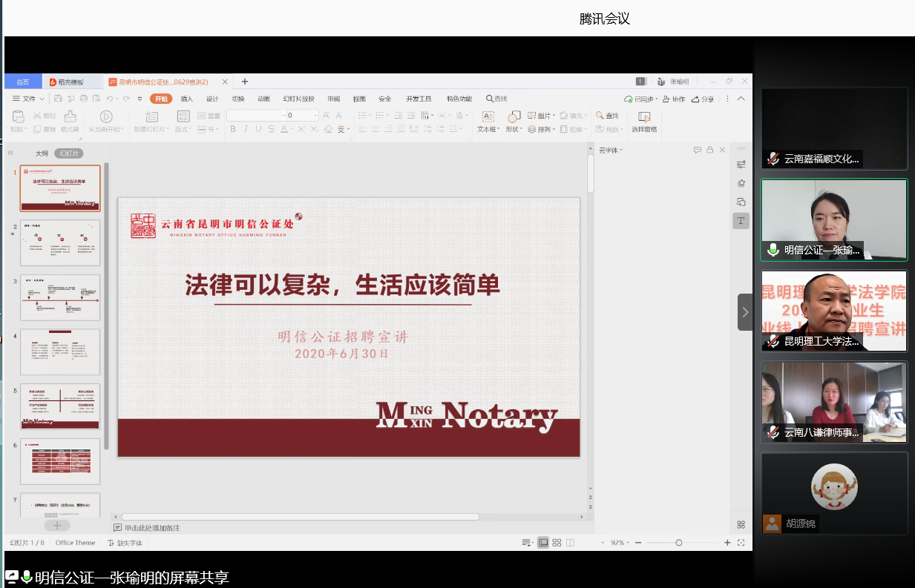Screen dimensions: 915x588
Task: Click the fit-to-window icon beside zoom
Action: tap(741, 543)
